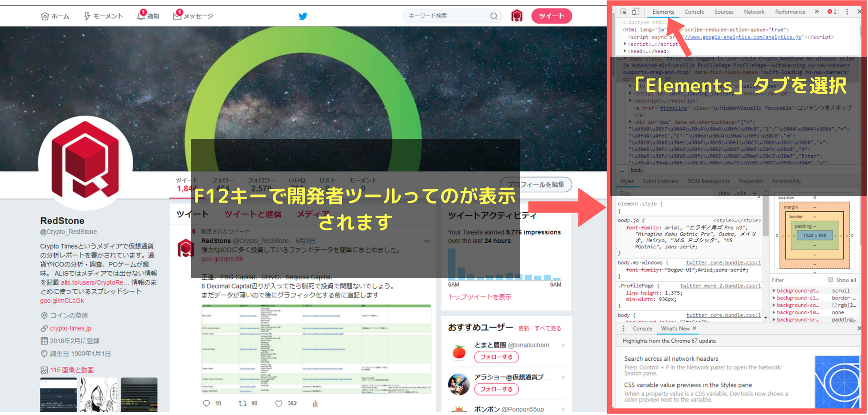Expand the background-image computed property
This screenshot has width=868, height=415.
[x=774, y=313]
